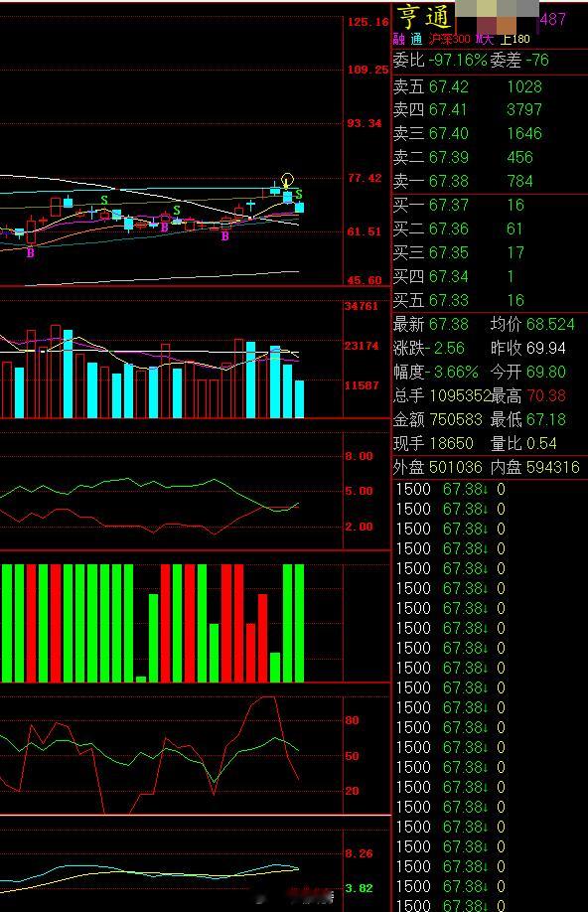Select the 买三 67.35 bid row

(460, 253)
